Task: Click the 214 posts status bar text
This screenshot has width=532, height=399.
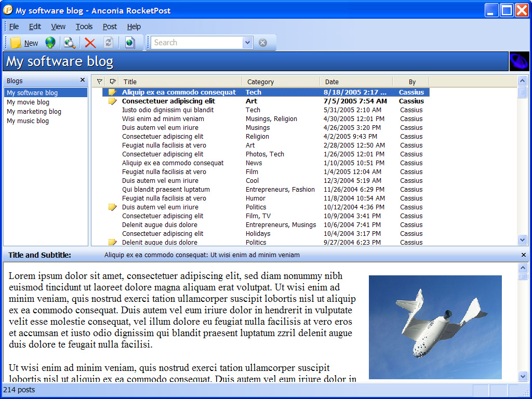Action: [x=19, y=390]
